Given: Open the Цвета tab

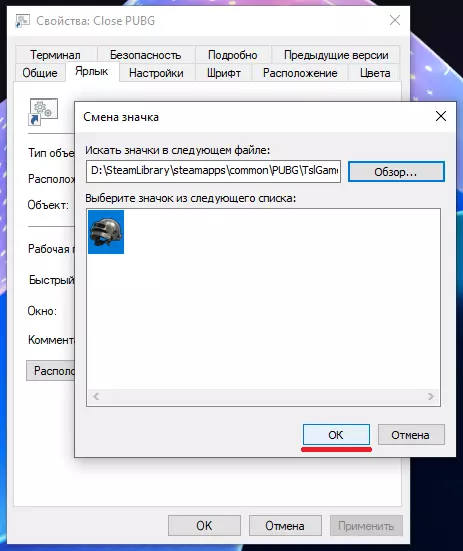Looking at the screenshot, I should click(375, 73).
